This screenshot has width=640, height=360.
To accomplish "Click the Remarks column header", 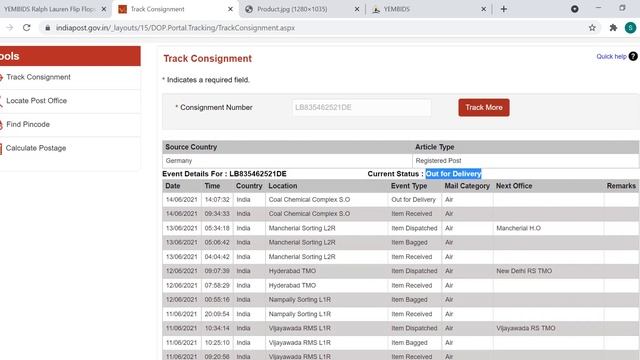I will click(x=621, y=186).
